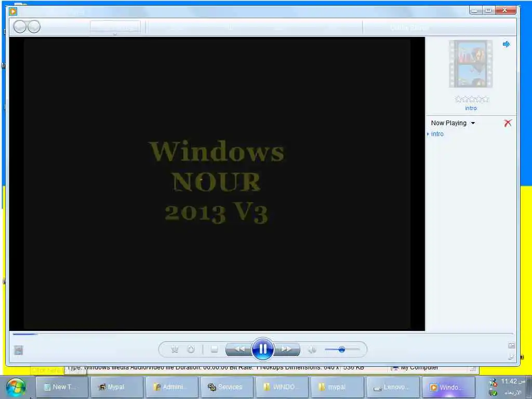Click the green shield tray icon
The height and width of the screenshot is (399, 532).
click(x=494, y=393)
